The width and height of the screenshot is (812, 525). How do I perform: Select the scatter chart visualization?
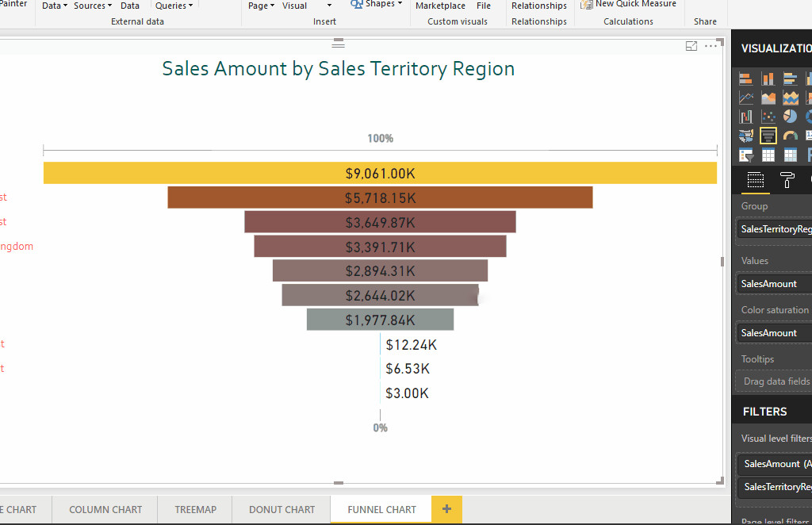(768, 117)
